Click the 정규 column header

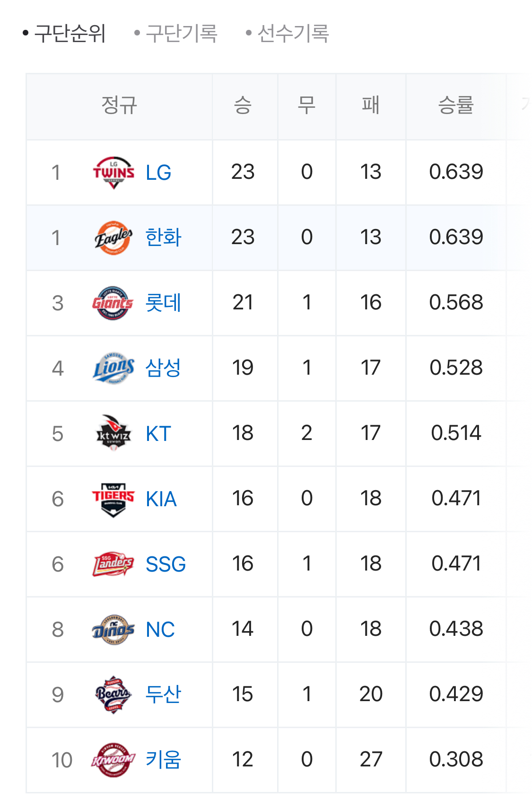(119, 105)
